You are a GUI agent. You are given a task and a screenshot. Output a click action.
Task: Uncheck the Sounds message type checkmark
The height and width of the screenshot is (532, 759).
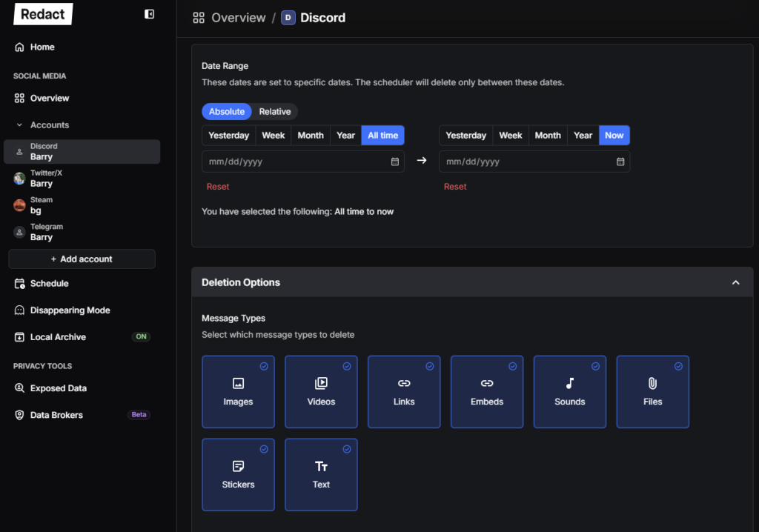click(x=595, y=367)
